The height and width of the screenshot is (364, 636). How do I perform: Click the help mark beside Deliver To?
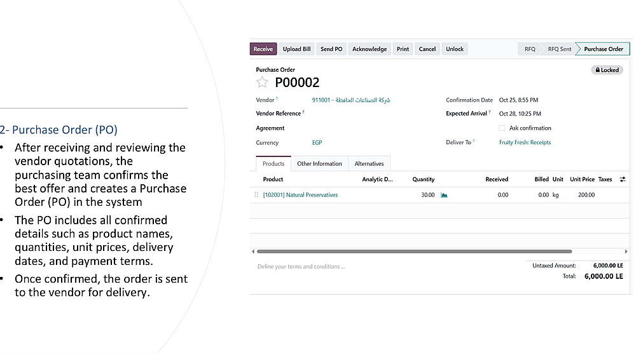pyautogui.click(x=474, y=141)
